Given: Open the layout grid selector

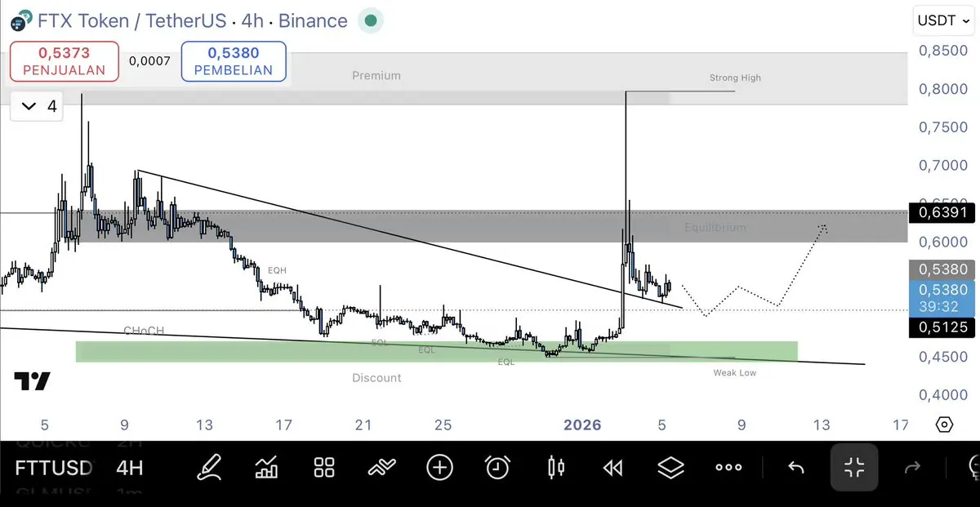Looking at the screenshot, I should [x=324, y=467].
